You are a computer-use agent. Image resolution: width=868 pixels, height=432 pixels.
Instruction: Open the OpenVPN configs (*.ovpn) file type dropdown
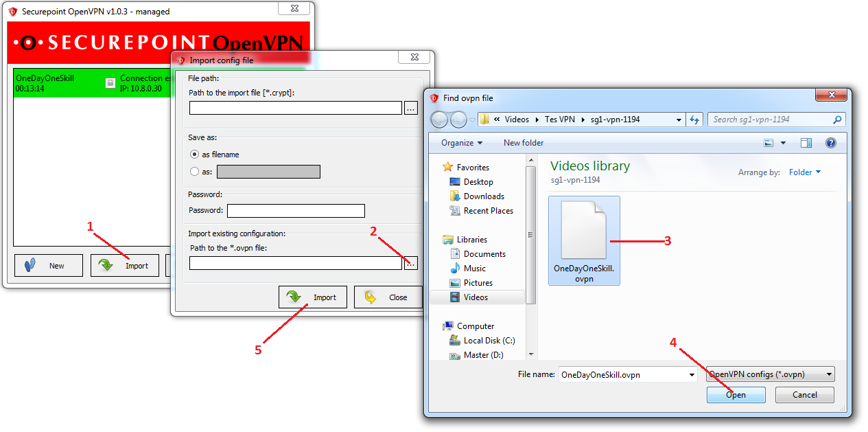click(771, 374)
